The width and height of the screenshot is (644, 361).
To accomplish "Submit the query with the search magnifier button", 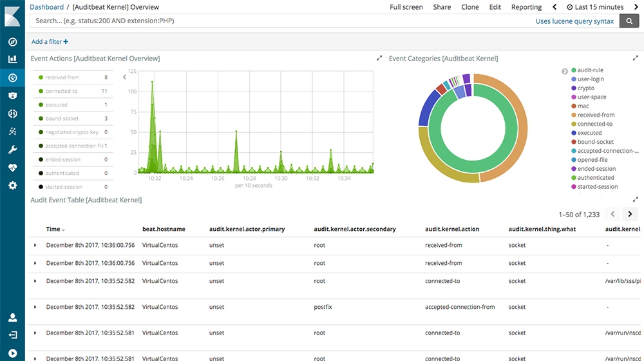I will (629, 21).
